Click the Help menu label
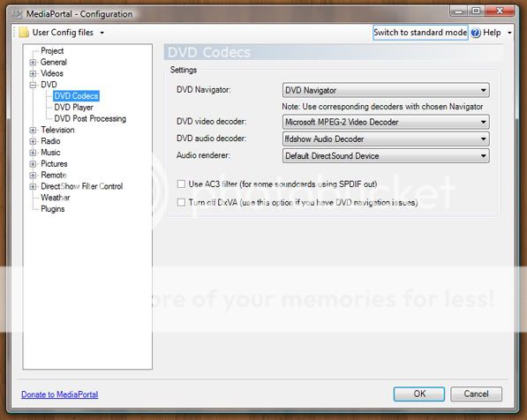 [x=492, y=33]
